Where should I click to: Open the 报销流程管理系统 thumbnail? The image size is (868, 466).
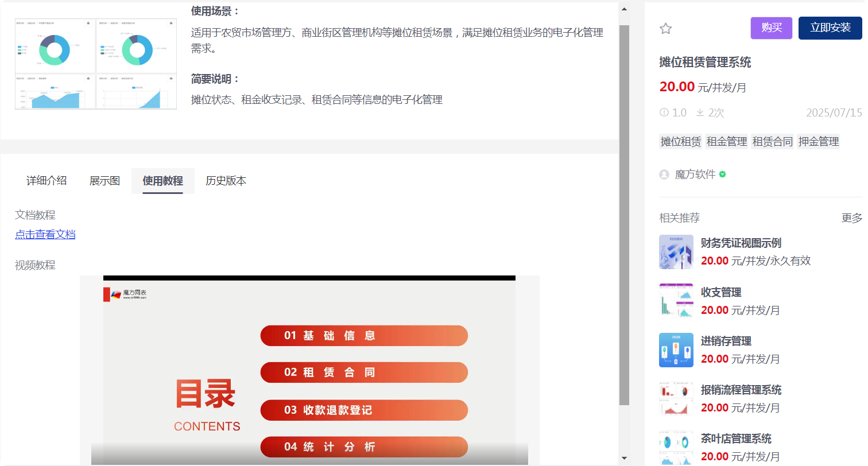[676, 399]
